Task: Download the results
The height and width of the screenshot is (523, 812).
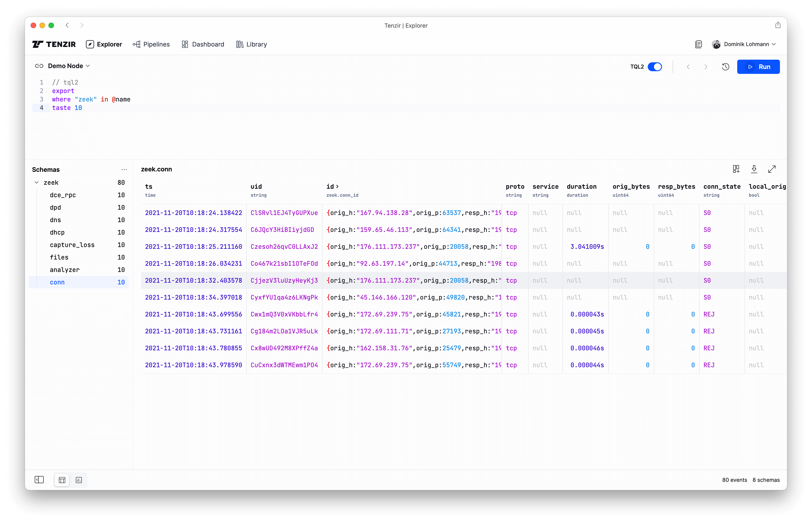Action: (x=754, y=169)
